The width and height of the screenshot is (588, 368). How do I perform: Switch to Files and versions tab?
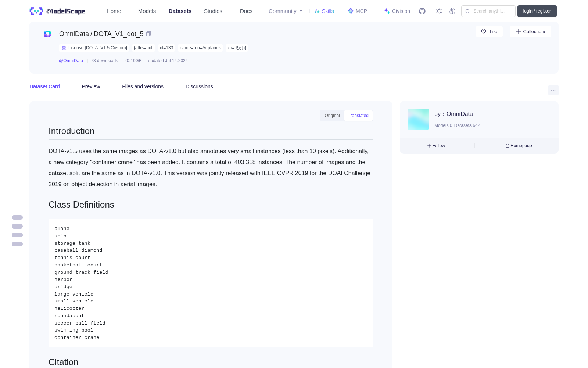pos(143,86)
